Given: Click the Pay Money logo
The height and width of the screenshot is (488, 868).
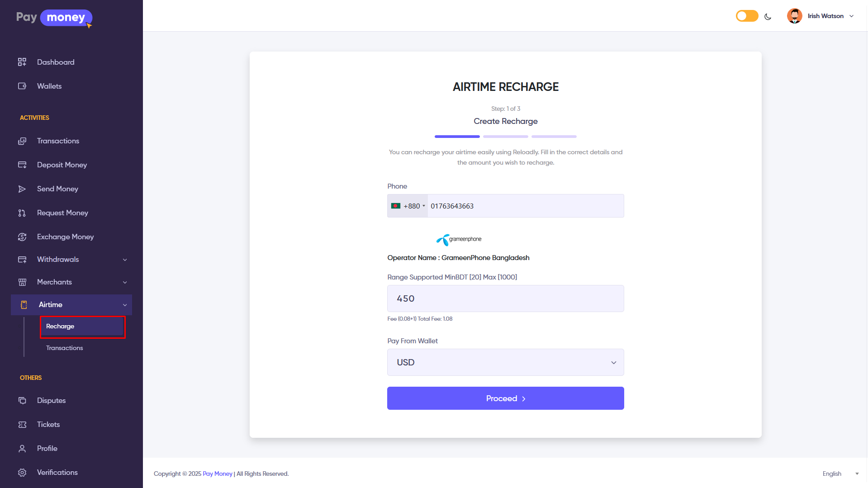Looking at the screenshot, I should [54, 18].
